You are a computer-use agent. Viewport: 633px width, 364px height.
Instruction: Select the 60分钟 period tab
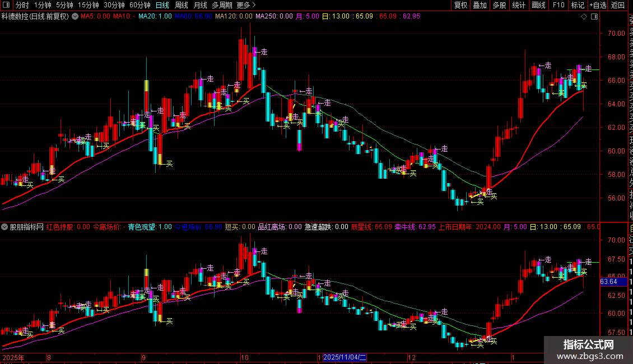point(139,5)
